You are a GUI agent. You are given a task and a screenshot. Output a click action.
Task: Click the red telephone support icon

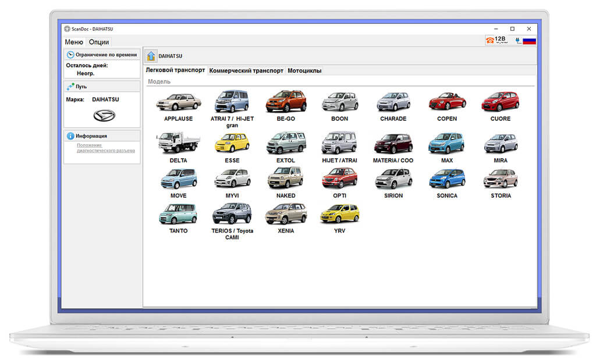coord(490,40)
